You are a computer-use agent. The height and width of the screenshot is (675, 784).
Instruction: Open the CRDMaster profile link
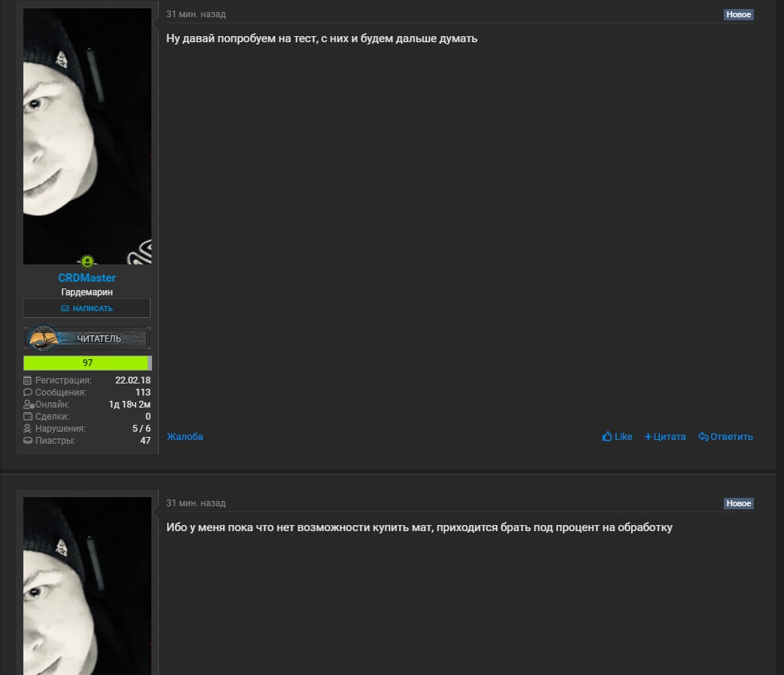tap(87, 278)
